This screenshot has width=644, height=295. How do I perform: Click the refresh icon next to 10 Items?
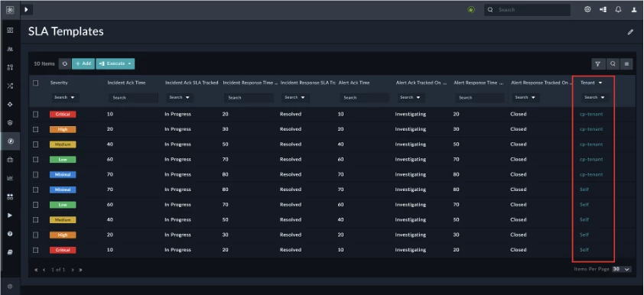[x=65, y=63]
